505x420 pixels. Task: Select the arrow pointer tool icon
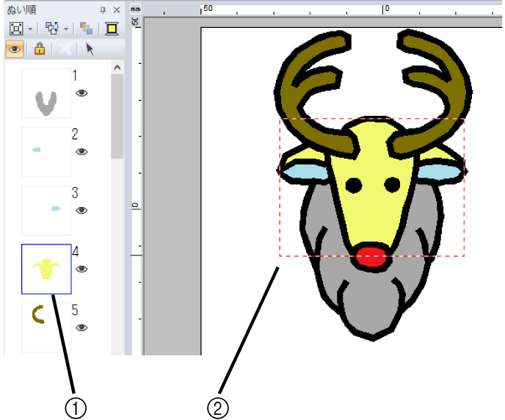(x=90, y=49)
